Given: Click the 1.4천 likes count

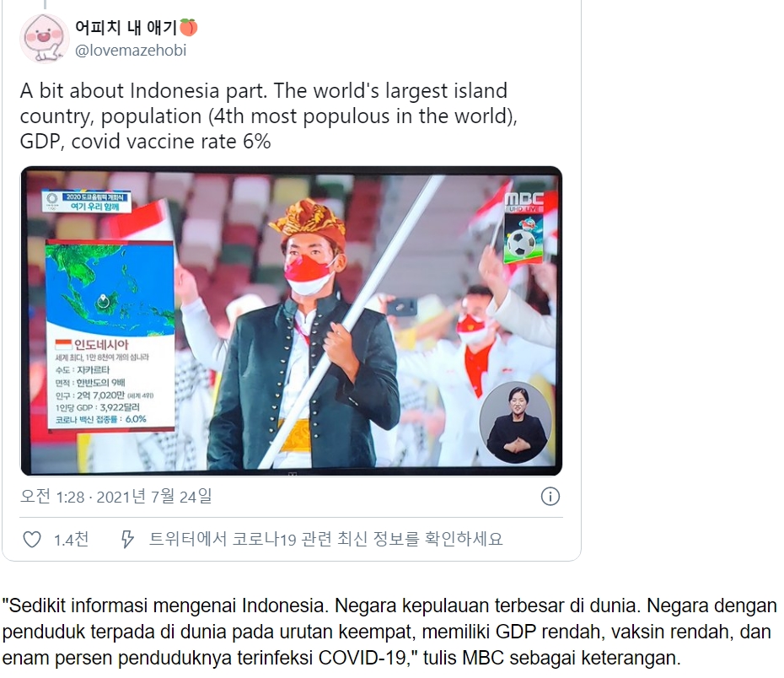Looking at the screenshot, I should point(72,540).
